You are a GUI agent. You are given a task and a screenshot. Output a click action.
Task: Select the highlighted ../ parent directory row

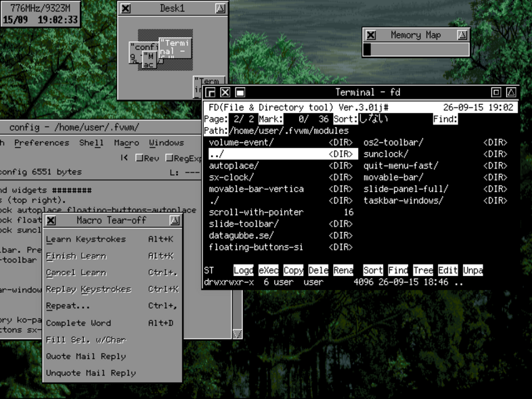283,154
